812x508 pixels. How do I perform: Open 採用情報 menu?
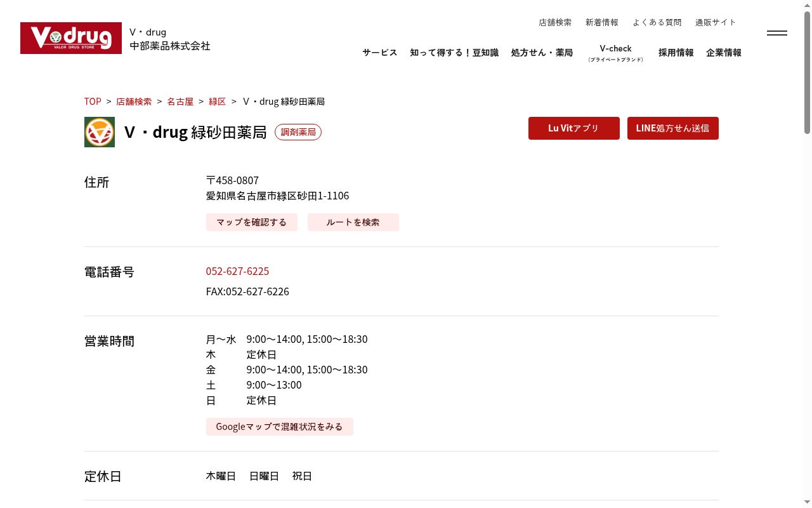click(676, 53)
